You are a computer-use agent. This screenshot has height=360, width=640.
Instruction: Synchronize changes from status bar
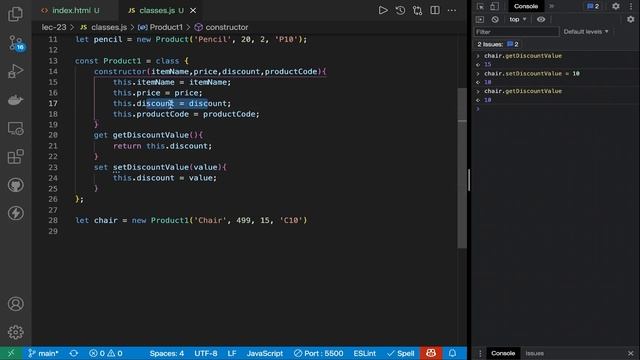[x=74, y=353]
